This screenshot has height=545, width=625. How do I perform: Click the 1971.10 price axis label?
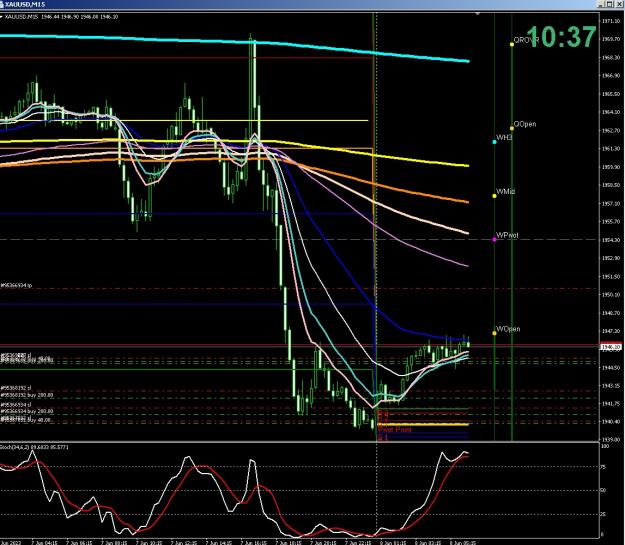[610, 21]
